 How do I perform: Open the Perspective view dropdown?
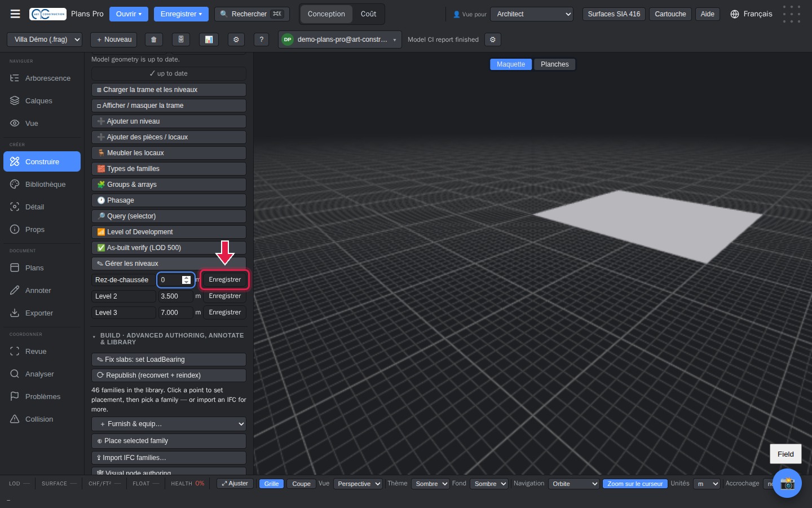point(358,484)
